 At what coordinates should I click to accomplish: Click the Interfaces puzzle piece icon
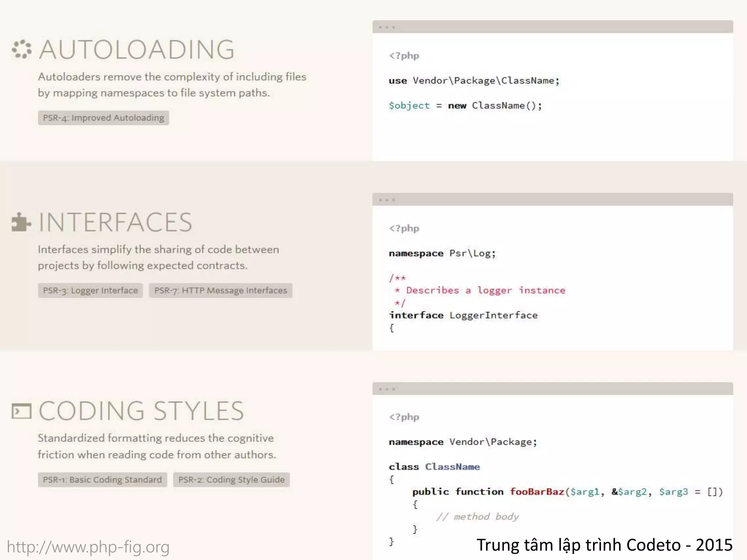point(21,222)
